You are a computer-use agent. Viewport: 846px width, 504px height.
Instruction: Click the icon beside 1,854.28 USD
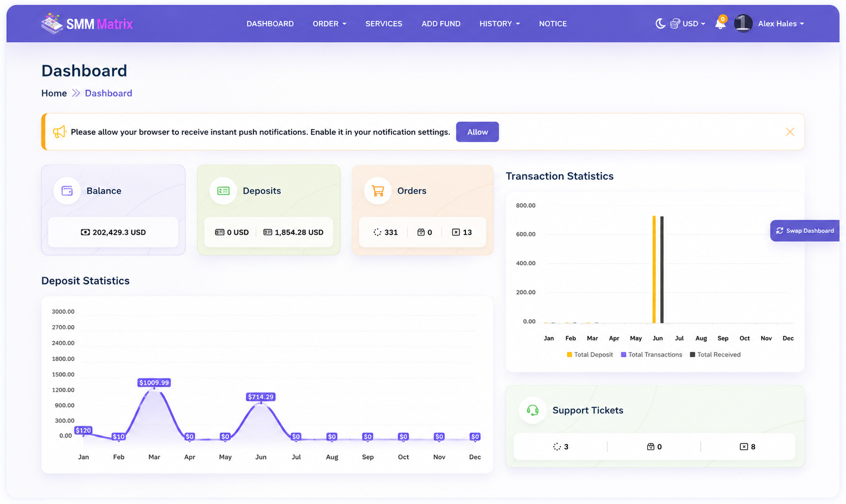click(268, 232)
